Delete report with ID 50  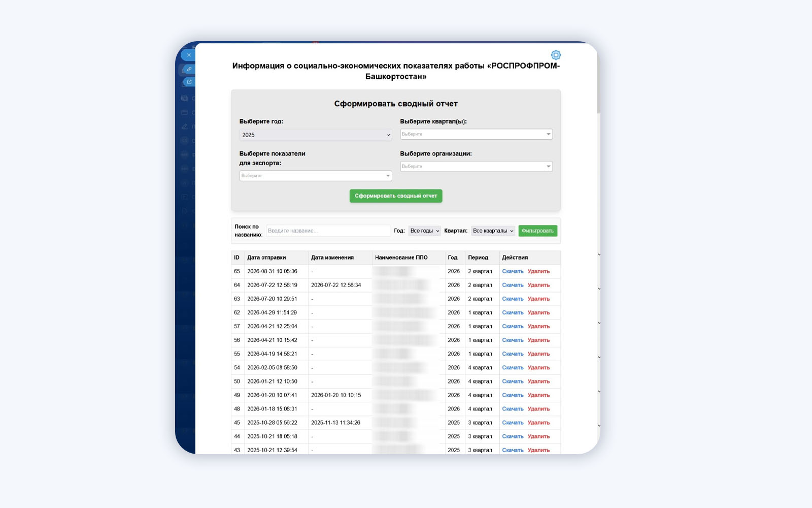pyautogui.click(x=538, y=381)
